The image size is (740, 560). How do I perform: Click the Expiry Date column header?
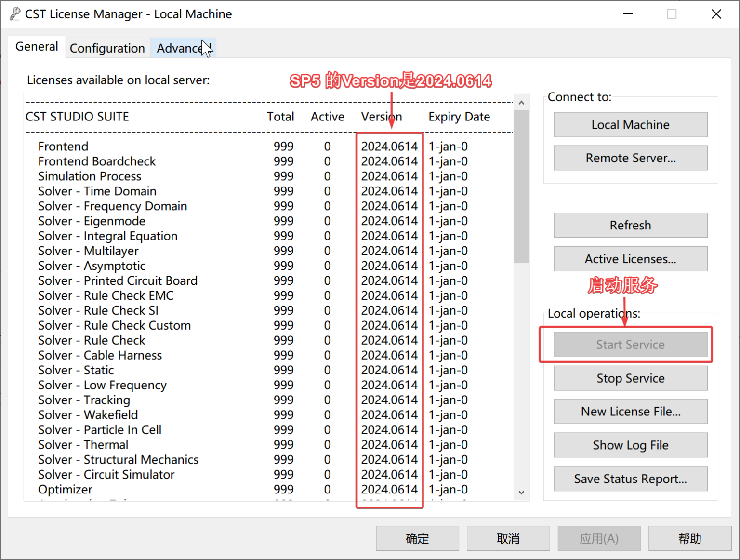459,117
